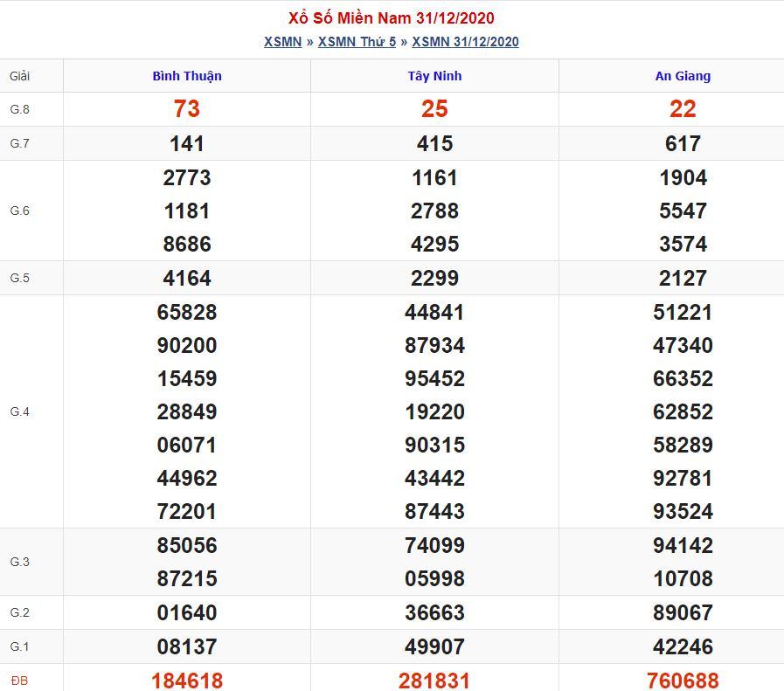Image resolution: width=784 pixels, height=691 pixels.
Task: Click the number 5547 in G.6
Action: 683,211
